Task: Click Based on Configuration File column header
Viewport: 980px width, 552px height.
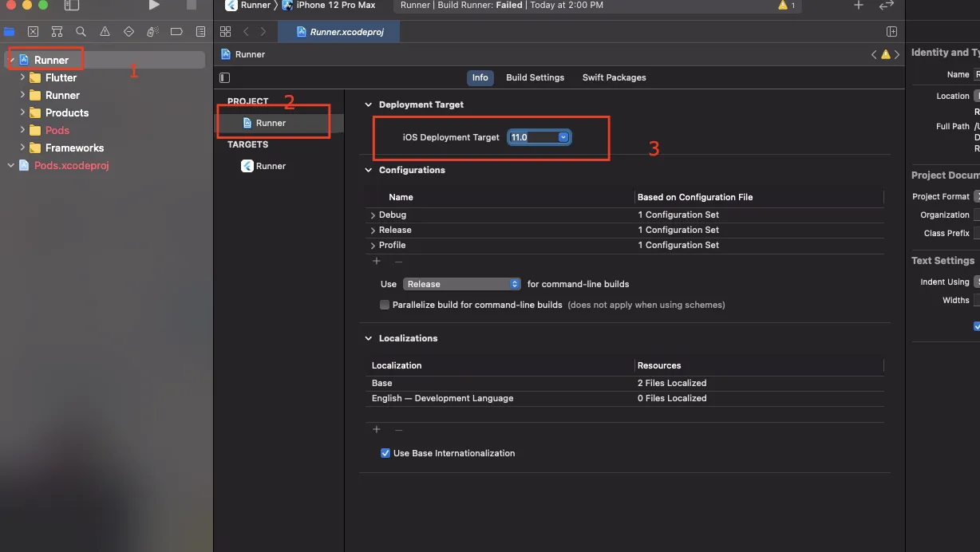Action: click(x=695, y=197)
